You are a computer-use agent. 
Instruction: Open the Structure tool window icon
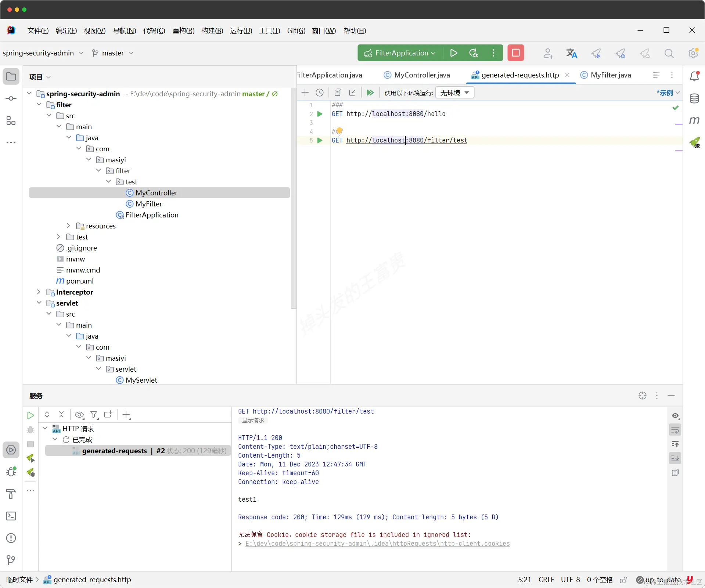pos(11,120)
